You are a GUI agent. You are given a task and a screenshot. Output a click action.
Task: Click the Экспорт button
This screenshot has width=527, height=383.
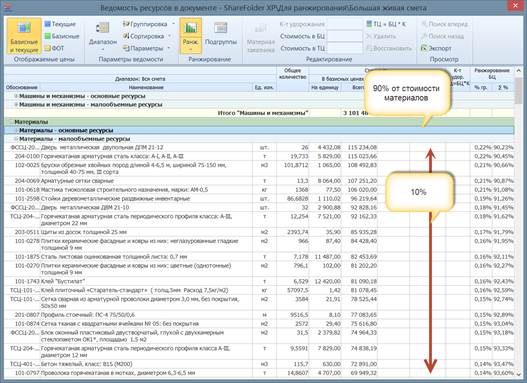pyautogui.click(x=436, y=48)
